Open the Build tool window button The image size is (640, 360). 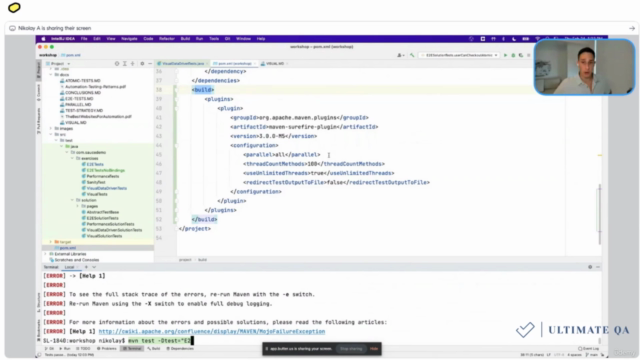154,349
